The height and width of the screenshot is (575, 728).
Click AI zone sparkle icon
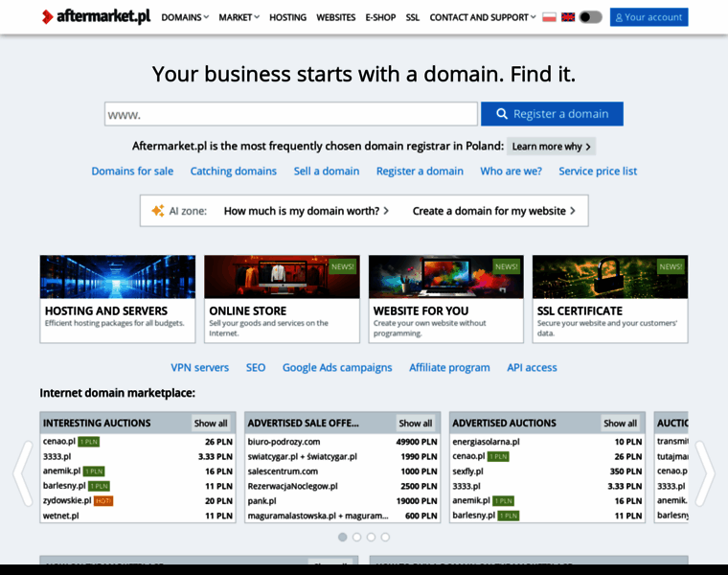(x=158, y=211)
